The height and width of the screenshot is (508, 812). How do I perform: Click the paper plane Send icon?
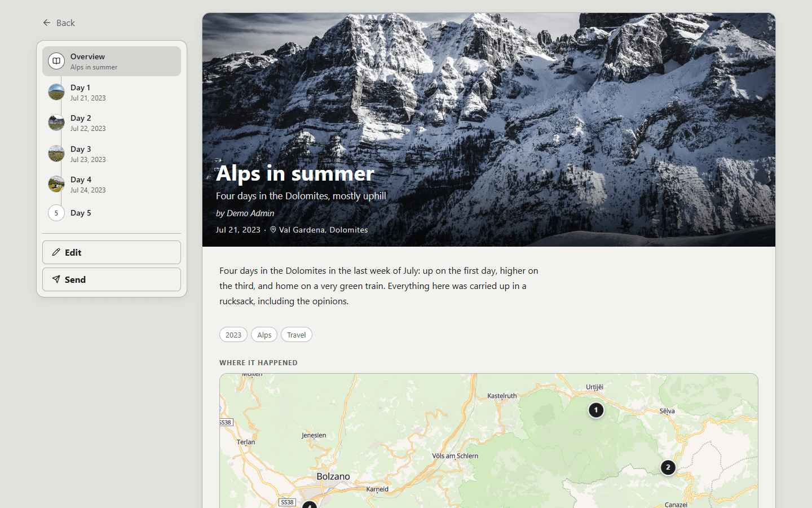[56, 279]
